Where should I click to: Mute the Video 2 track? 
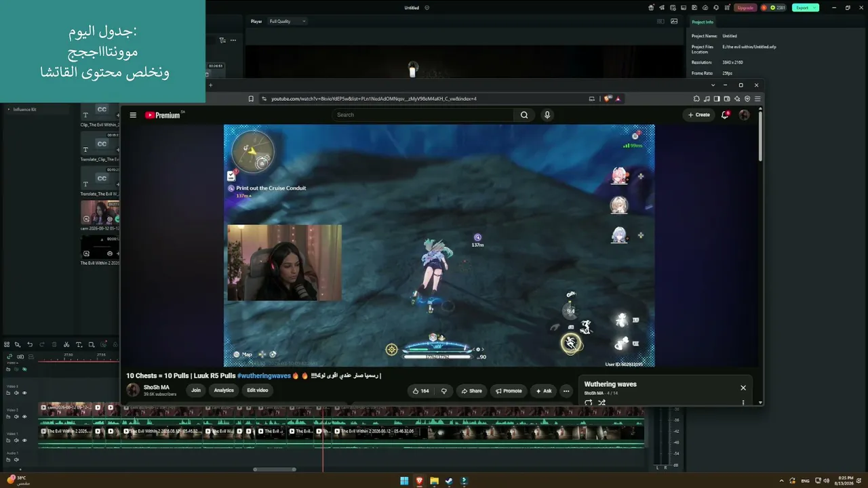click(x=16, y=417)
